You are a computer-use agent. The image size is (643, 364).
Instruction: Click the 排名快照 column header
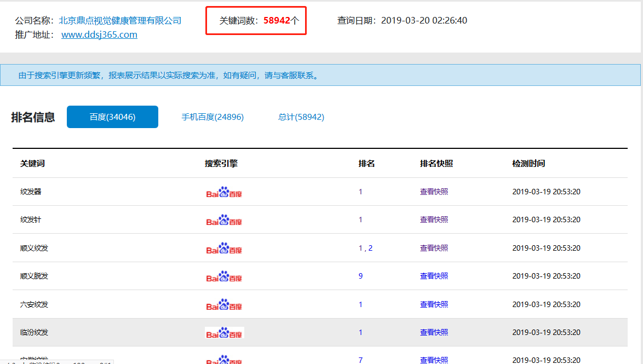pos(437,164)
